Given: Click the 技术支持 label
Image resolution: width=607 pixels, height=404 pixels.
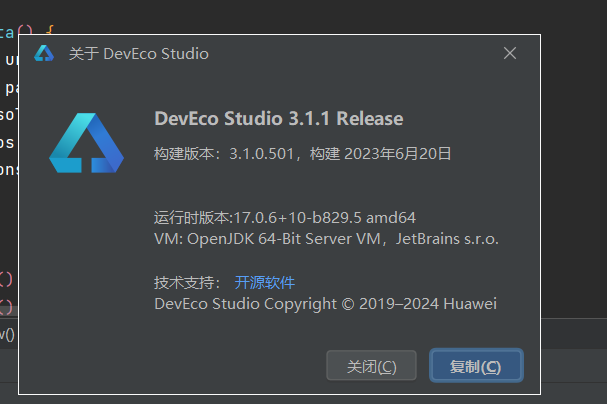Looking at the screenshot, I should pos(187,282).
